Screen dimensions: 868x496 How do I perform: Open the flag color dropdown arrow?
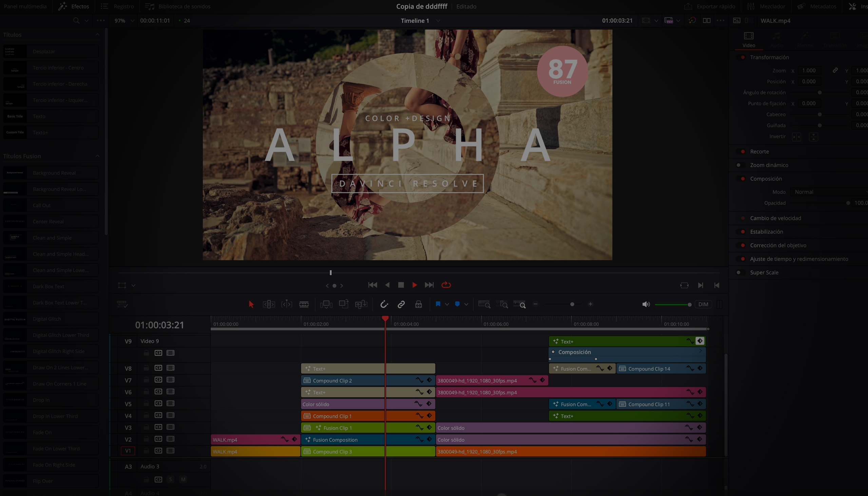tap(447, 304)
